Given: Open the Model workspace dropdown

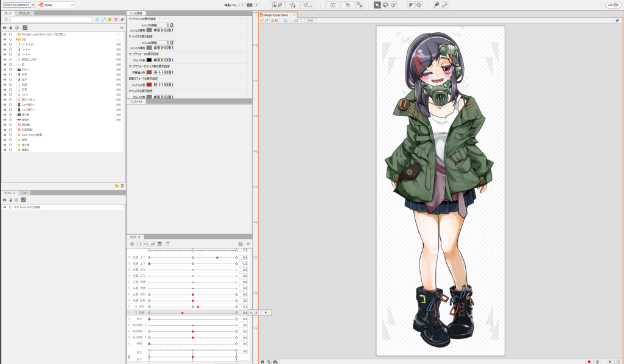Looking at the screenshot, I should click(56, 5).
